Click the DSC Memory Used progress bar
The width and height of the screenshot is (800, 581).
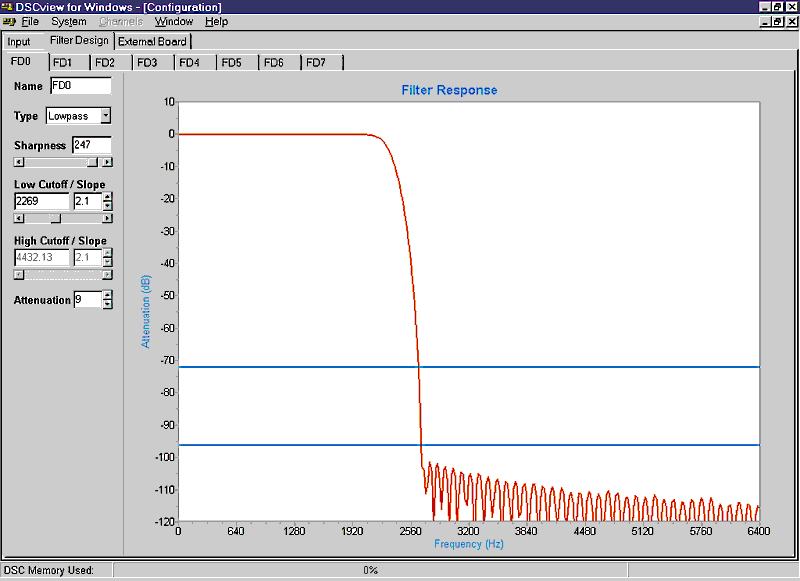point(370,569)
